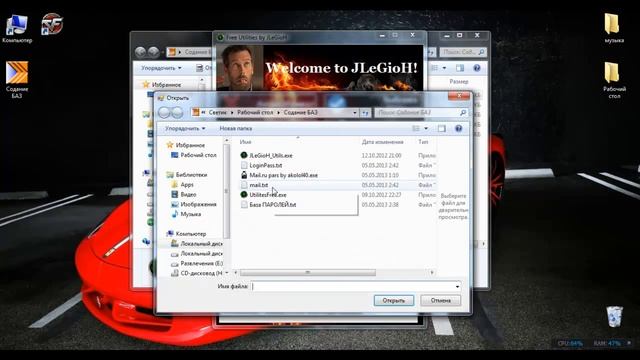This screenshot has height=360, width=640.
Task: Open the view options dropdown in the background Explorer window
Action: (444, 68)
